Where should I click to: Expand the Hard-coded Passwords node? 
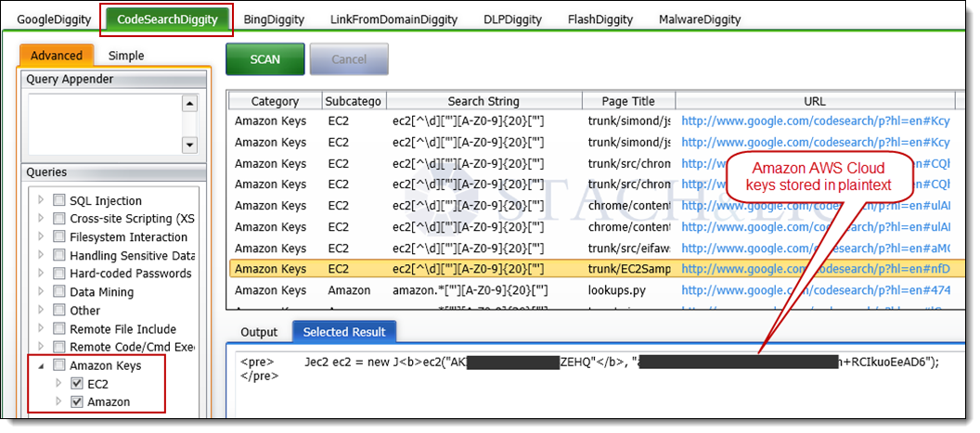[x=41, y=274]
